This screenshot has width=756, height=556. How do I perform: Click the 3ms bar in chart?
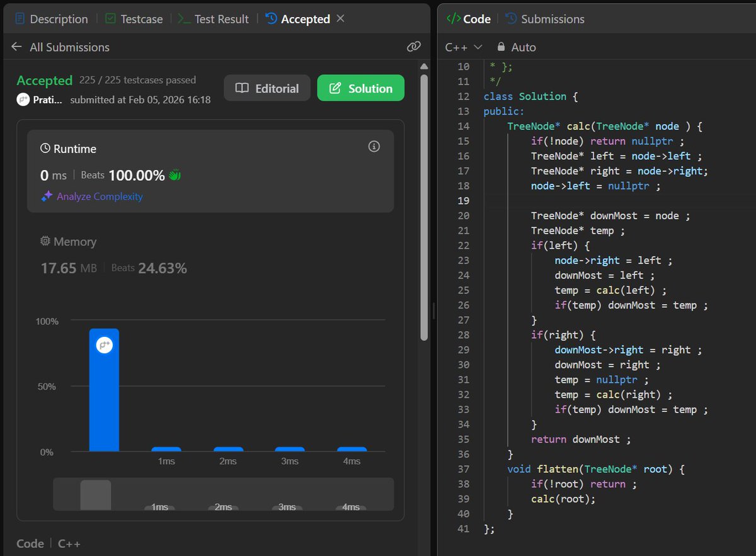[x=290, y=449]
